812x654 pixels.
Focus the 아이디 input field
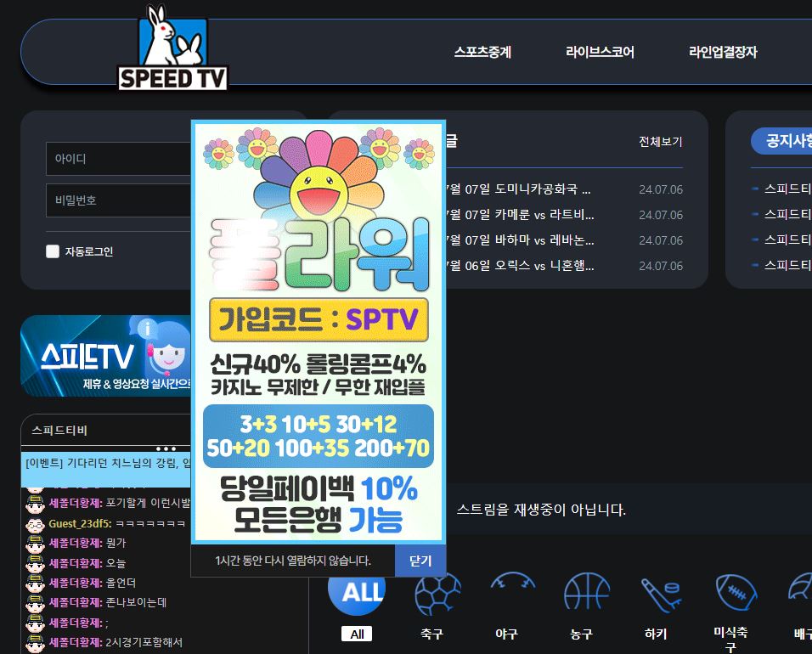coord(119,159)
